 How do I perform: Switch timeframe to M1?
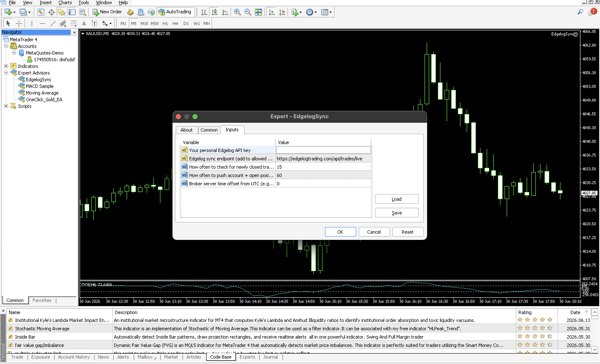click(123, 24)
